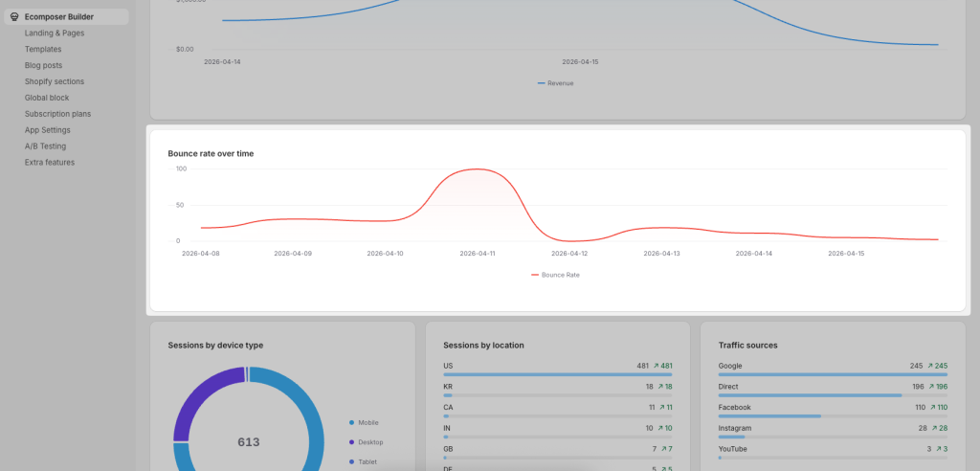Open Landing & Pages in sidebar
This screenshot has width=980, height=471.
coord(55,33)
